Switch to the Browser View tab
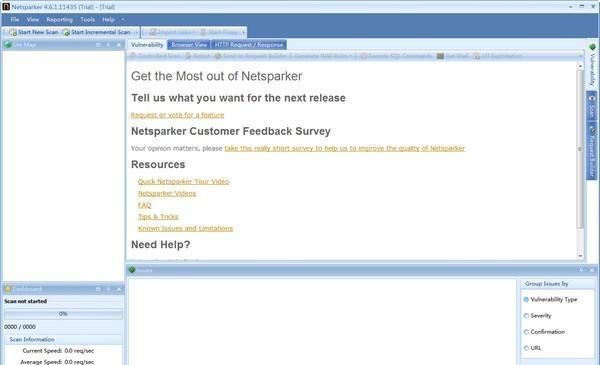The height and width of the screenshot is (365, 600). [x=189, y=45]
